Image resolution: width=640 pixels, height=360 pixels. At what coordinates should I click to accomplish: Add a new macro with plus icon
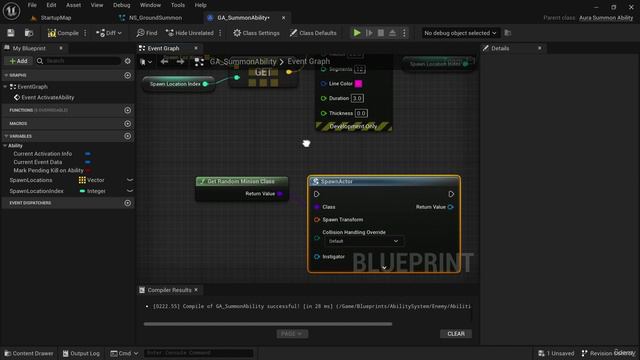coord(128,123)
